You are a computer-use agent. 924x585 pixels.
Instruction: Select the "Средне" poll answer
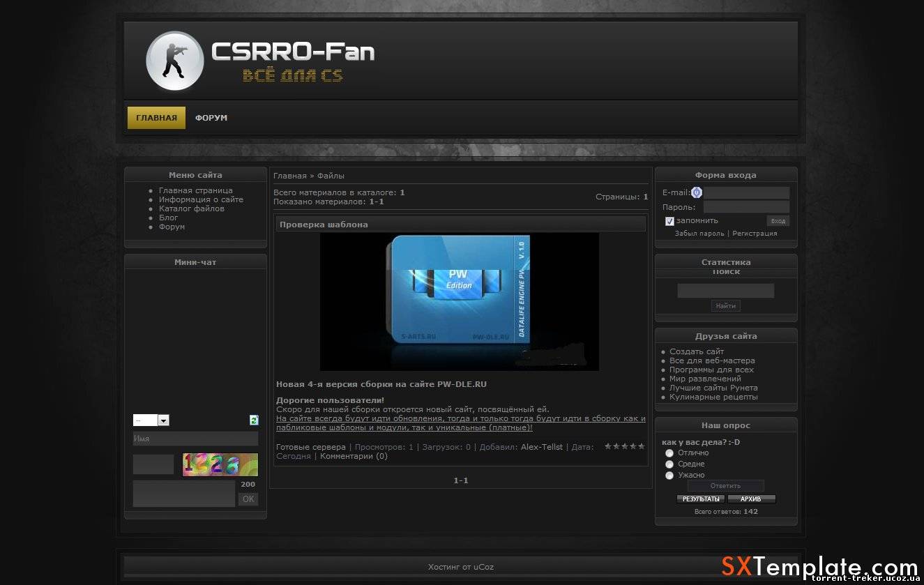[669, 464]
